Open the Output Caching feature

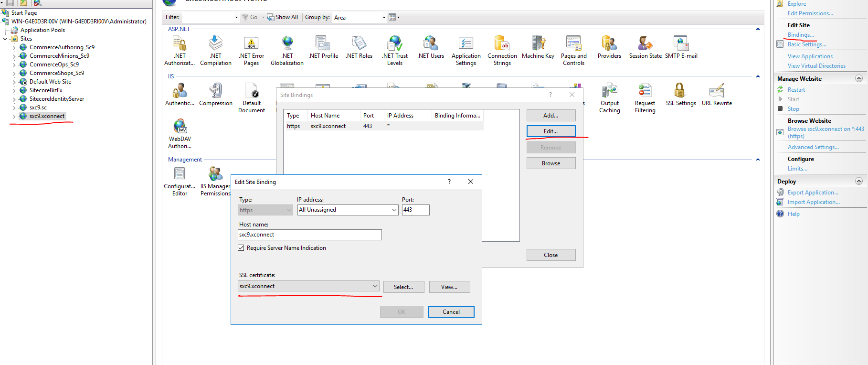pos(610,98)
